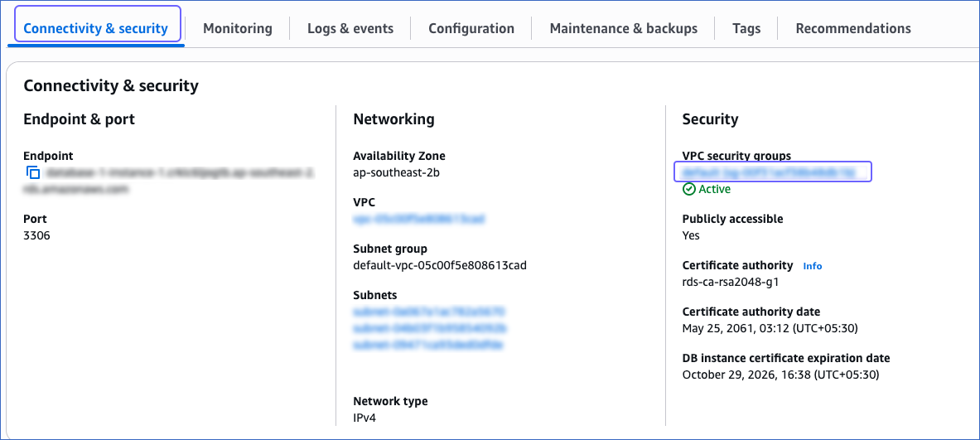The image size is (980, 440).
Task: Switch to the Monitoring tab
Action: pyautogui.click(x=237, y=28)
